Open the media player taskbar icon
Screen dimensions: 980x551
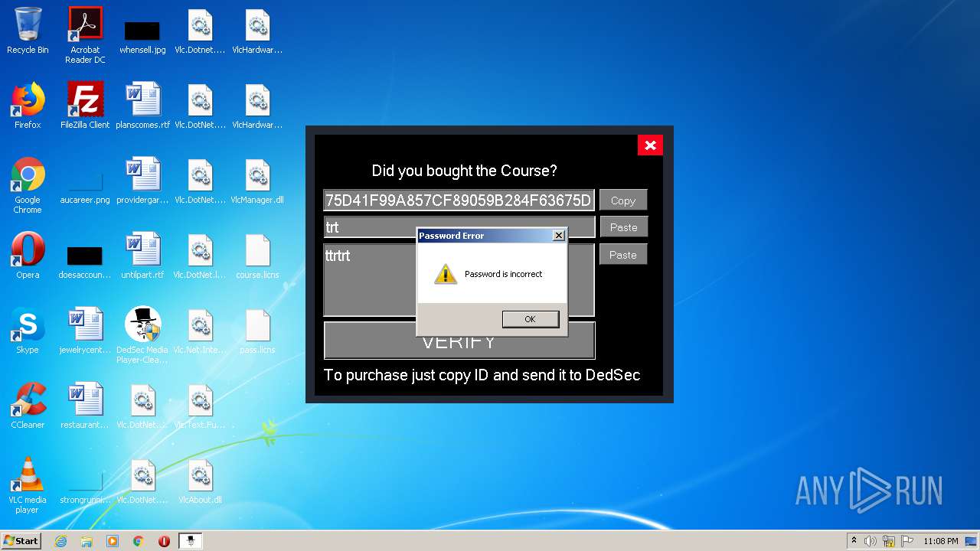pyautogui.click(x=113, y=541)
